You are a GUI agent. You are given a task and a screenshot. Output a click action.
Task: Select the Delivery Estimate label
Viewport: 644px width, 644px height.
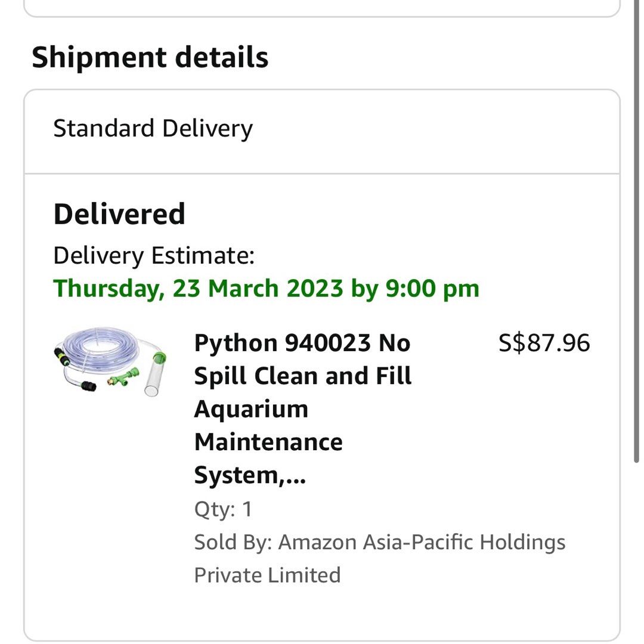pos(153,254)
